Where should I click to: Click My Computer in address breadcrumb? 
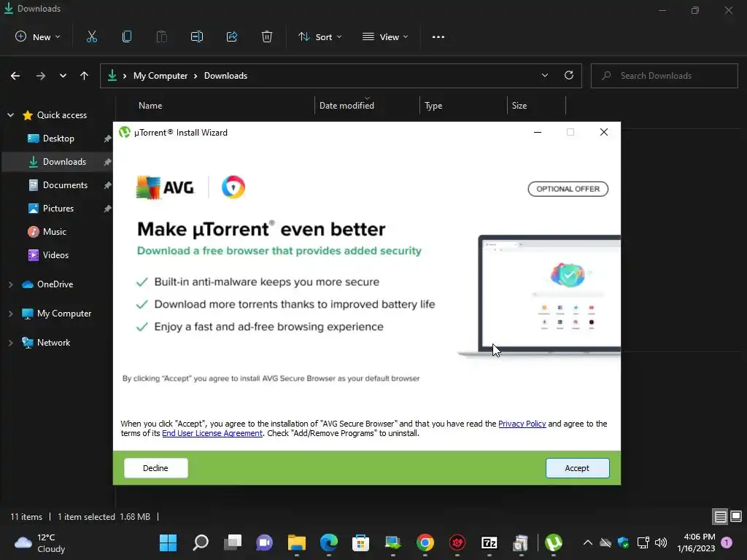pyautogui.click(x=160, y=76)
